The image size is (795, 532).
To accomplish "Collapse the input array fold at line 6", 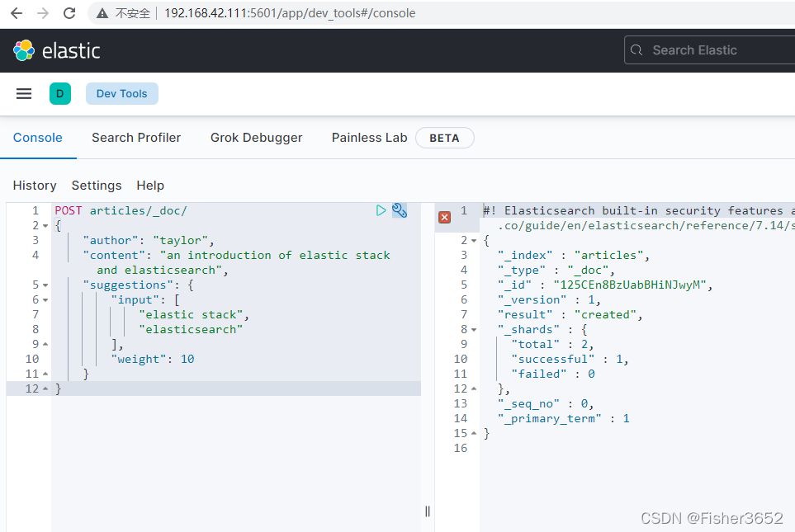I will (45, 300).
